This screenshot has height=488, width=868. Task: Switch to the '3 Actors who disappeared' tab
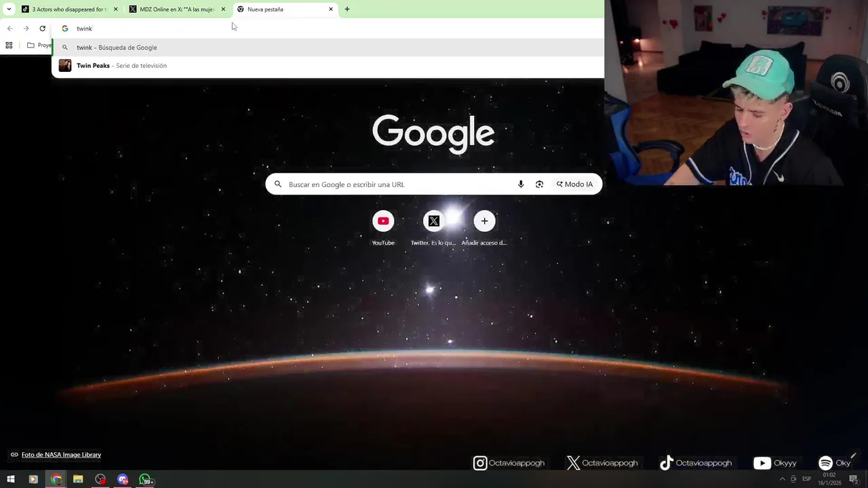(68, 9)
